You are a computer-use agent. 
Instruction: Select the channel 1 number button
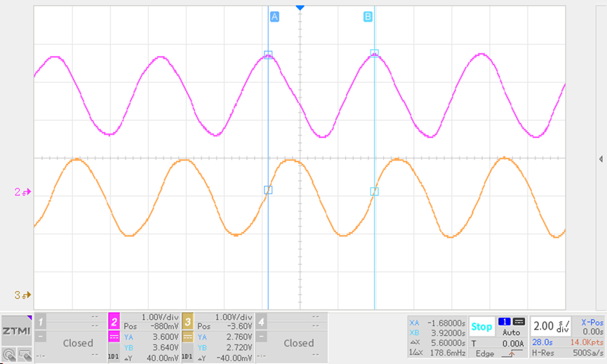click(41, 321)
